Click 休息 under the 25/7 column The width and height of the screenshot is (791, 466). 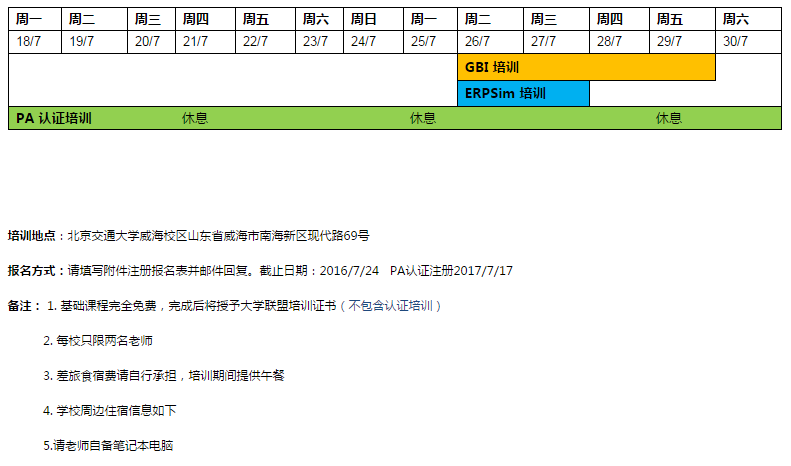point(423,119)
